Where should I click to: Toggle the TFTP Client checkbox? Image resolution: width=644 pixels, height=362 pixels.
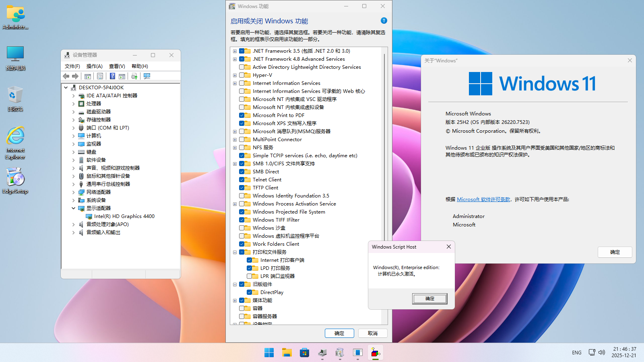point(242,188)
